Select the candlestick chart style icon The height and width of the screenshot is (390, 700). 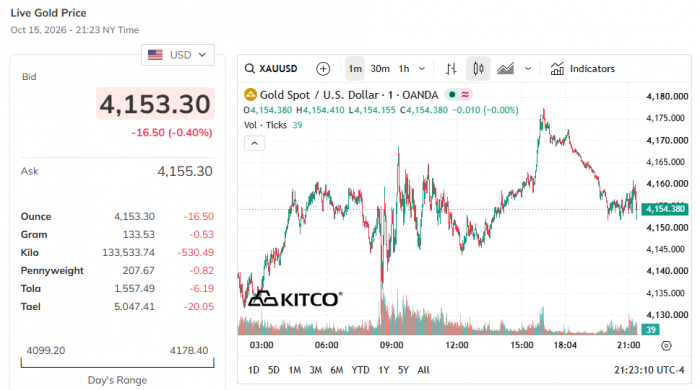[478, 69]
